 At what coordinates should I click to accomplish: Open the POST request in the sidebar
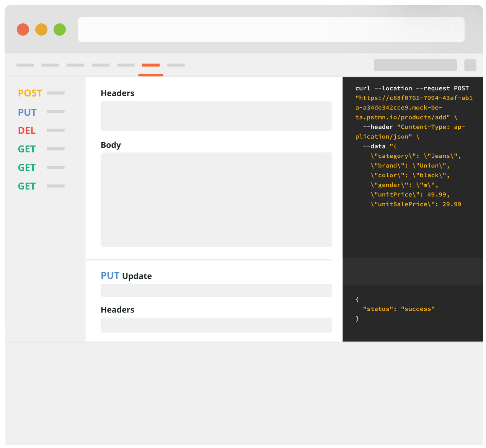(30, 93)
